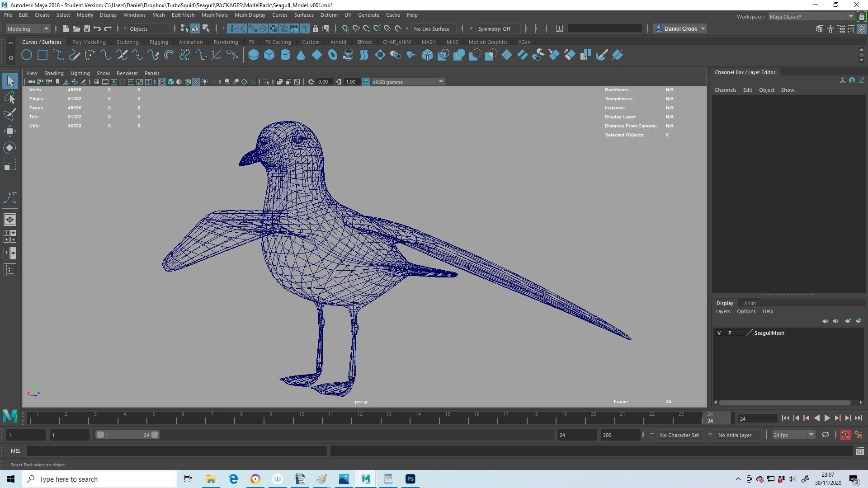Play the animation forwards
The width and height of the screenshot is (868, 488).
(827, 418)
